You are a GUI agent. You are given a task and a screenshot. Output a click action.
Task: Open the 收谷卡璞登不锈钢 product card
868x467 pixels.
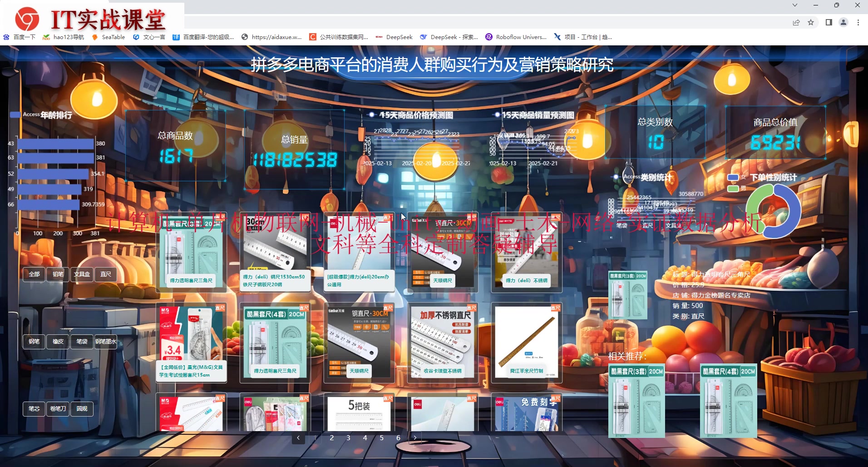point(443,343)
